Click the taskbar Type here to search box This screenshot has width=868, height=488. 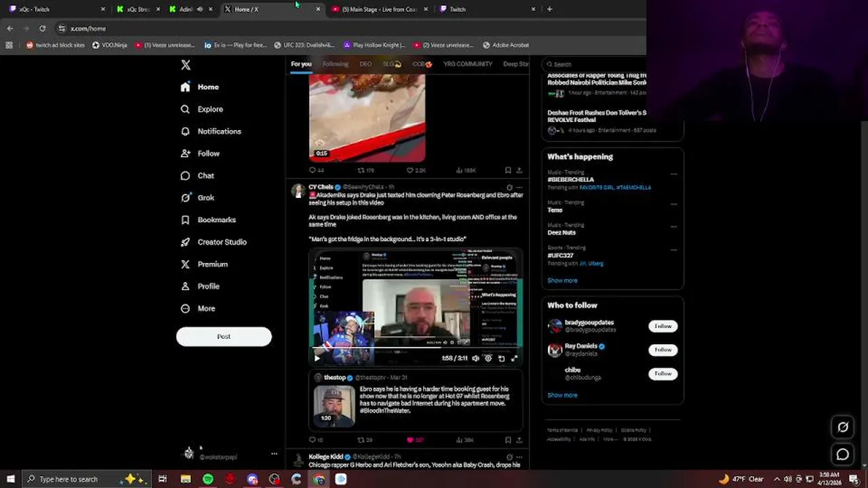pos(85,479)
